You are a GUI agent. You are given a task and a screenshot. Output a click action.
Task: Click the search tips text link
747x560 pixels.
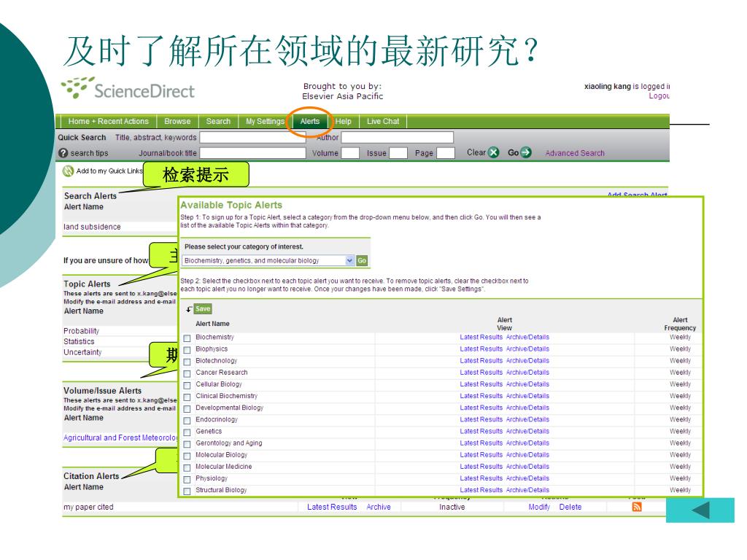click(x=89, y=153)
